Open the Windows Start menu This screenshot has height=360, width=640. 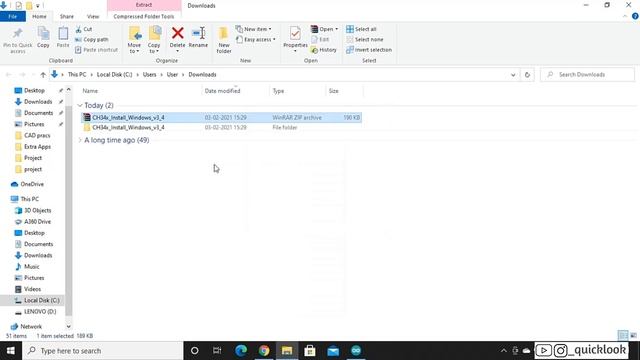pos(11,351)
